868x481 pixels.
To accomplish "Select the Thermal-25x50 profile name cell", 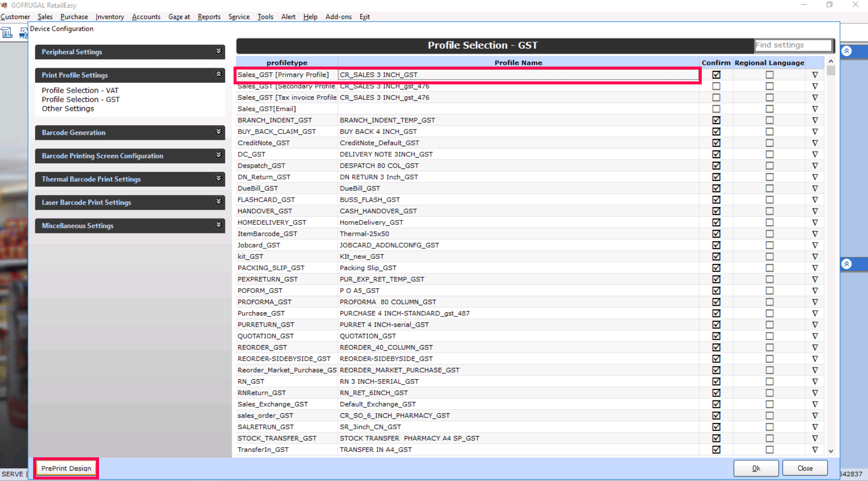I will click(x=518, y=234).
